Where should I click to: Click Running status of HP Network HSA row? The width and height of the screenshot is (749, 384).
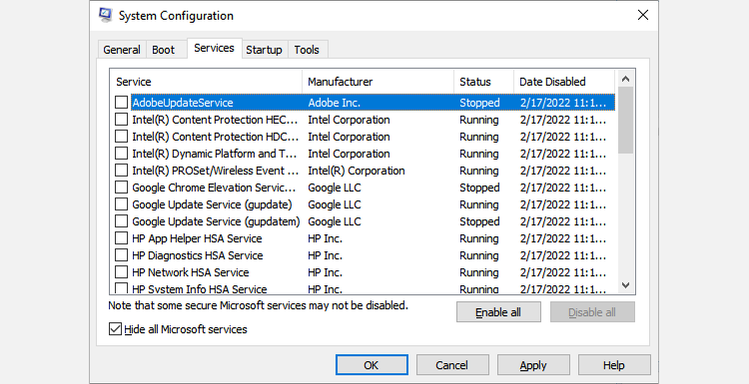click(x=479, y=272)
